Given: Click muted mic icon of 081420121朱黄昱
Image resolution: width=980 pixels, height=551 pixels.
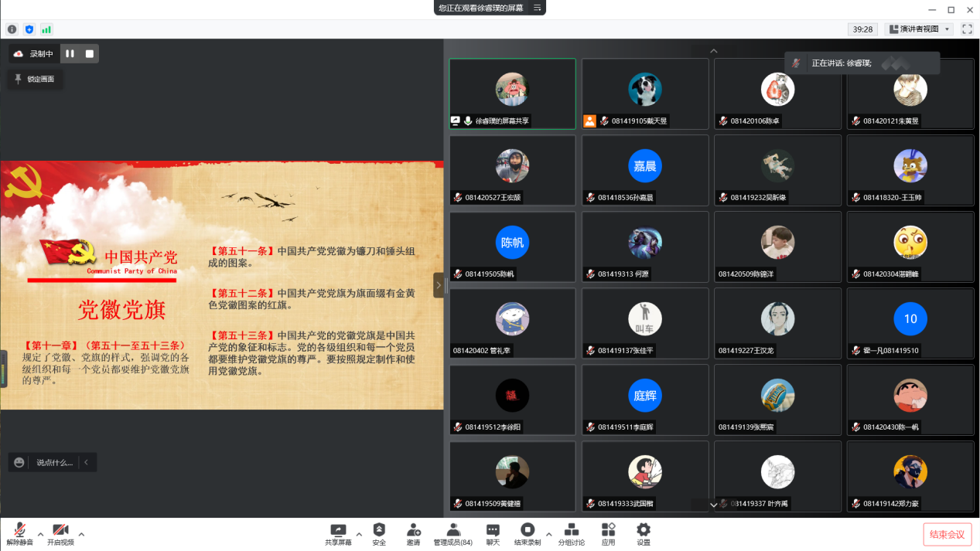Looking at the screenshot, I should 856,121.
